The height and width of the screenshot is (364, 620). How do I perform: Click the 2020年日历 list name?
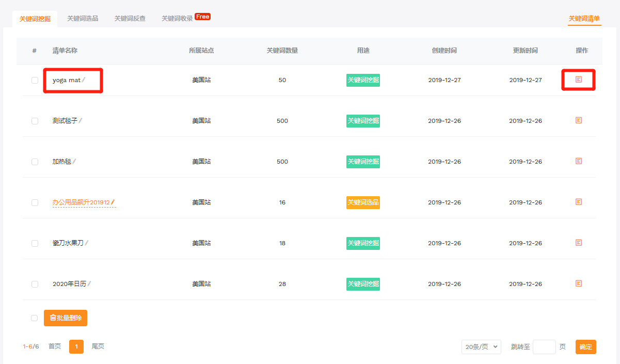69,284
